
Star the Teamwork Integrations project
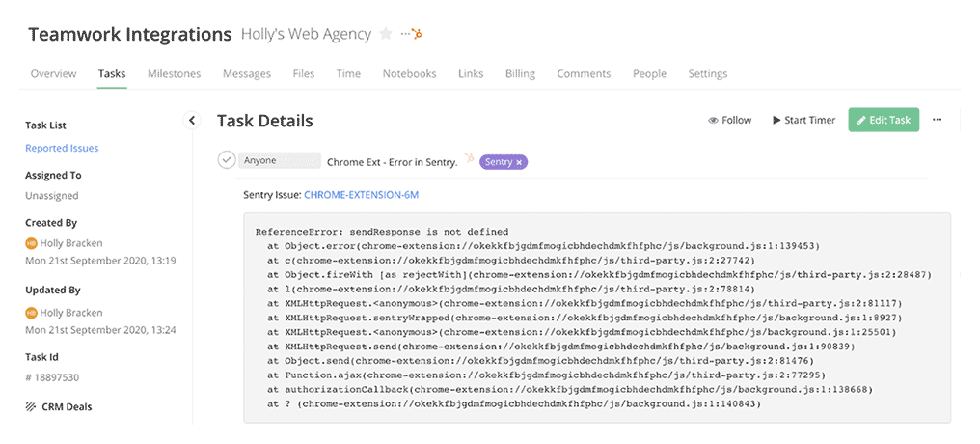tap(386, 34)
